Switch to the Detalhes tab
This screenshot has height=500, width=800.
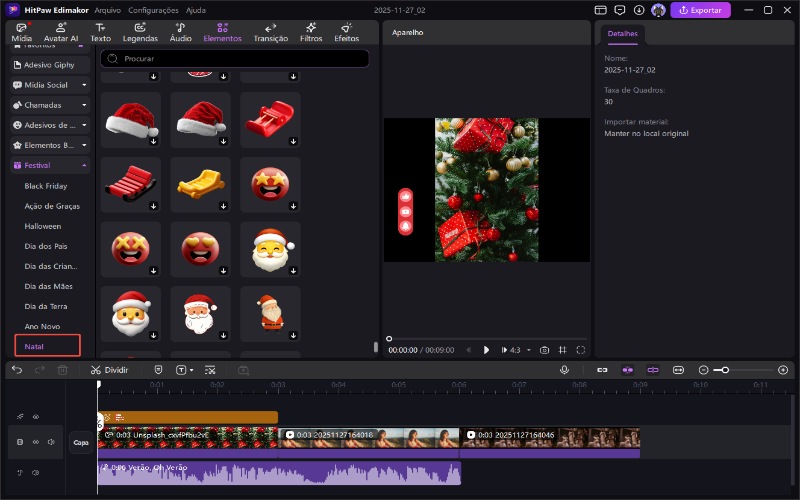coord(622,34)
